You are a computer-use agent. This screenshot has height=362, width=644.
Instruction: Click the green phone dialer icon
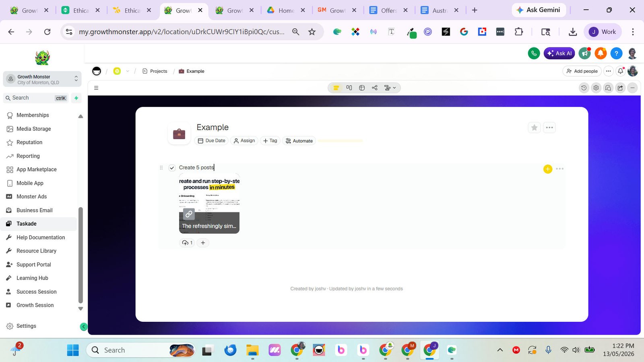pos(534,53)
